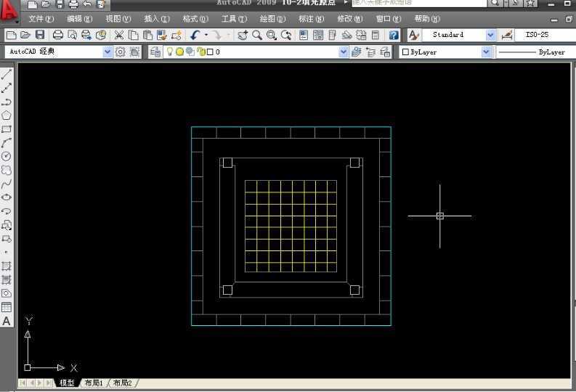Screen dimensions: 576x392
Task: Select the Circle tool
Action: click(7, 156)
